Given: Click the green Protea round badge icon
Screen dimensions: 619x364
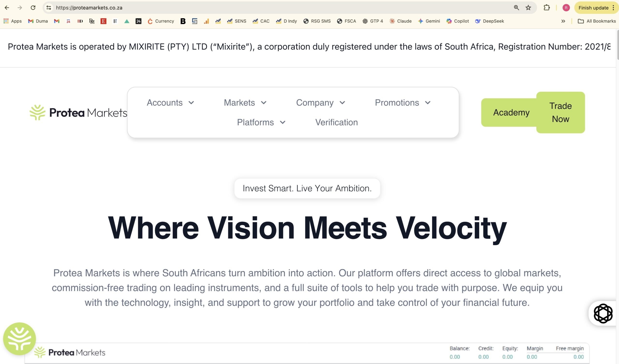Looking at the screenshot, I should [x=19, y=339].
